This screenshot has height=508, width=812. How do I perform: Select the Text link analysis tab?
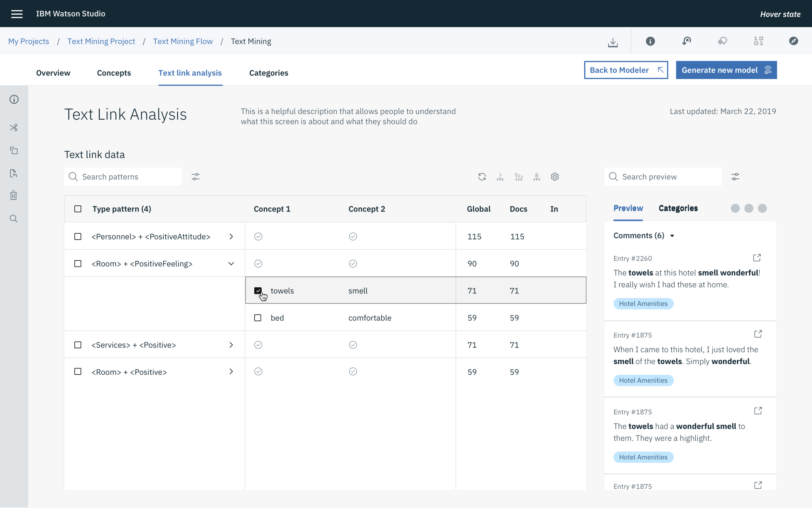point(190,73)
